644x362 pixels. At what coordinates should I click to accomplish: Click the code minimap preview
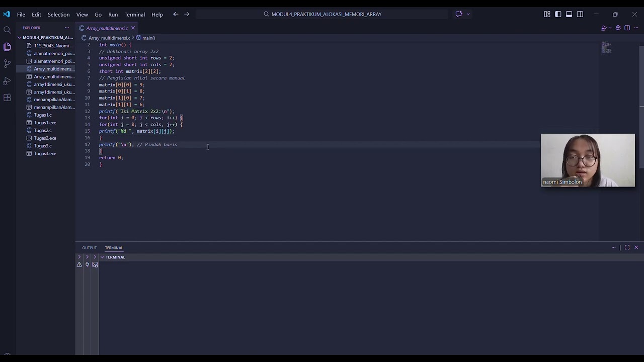607,48
